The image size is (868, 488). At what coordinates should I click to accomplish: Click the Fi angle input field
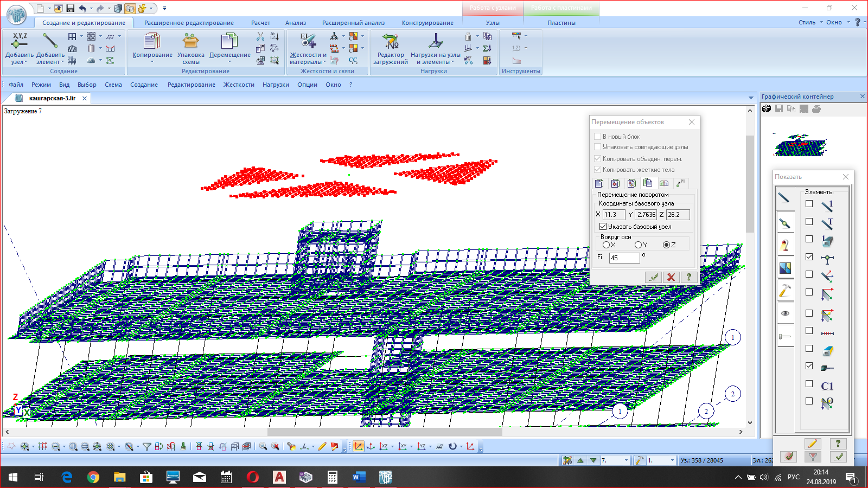click(x=624, y=258)
